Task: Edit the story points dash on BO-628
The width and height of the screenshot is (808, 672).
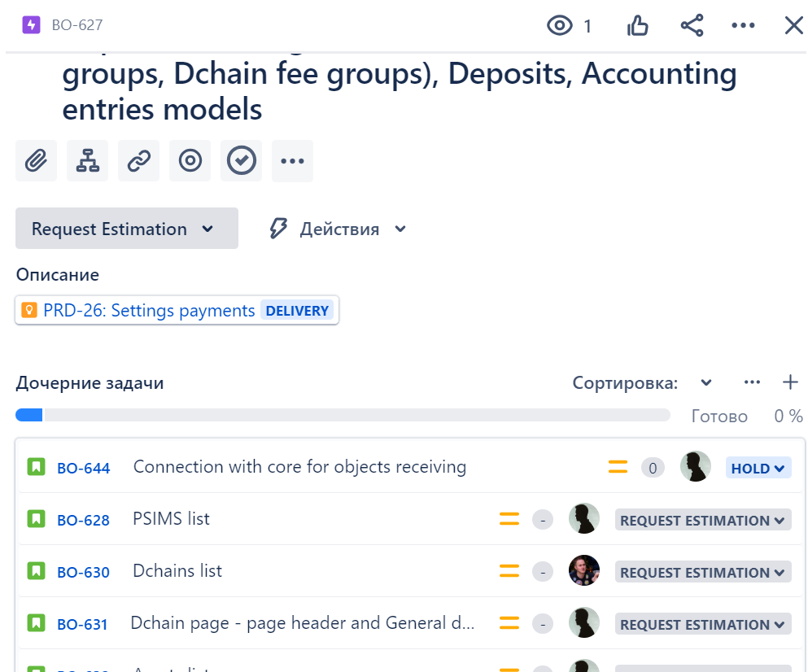Action: coord(543,520)
